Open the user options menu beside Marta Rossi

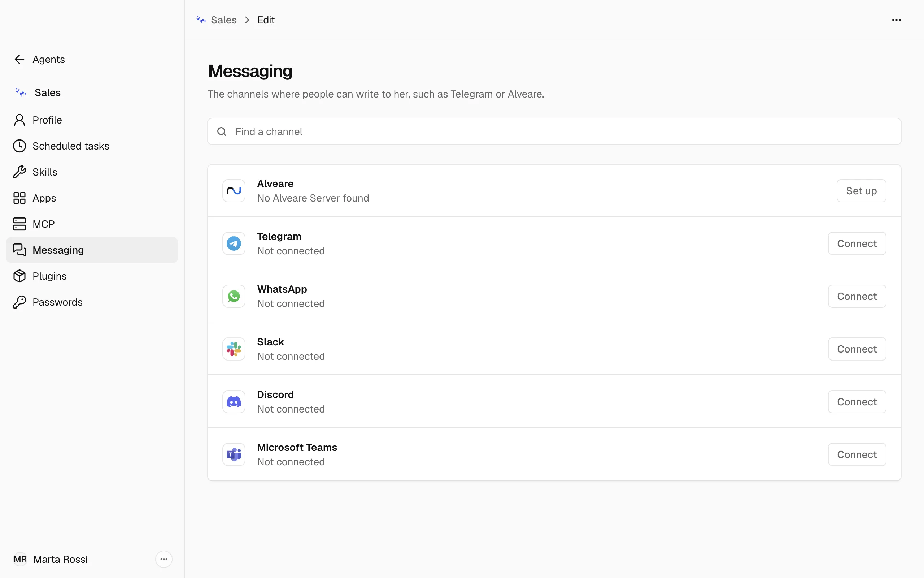pos(164,559)
